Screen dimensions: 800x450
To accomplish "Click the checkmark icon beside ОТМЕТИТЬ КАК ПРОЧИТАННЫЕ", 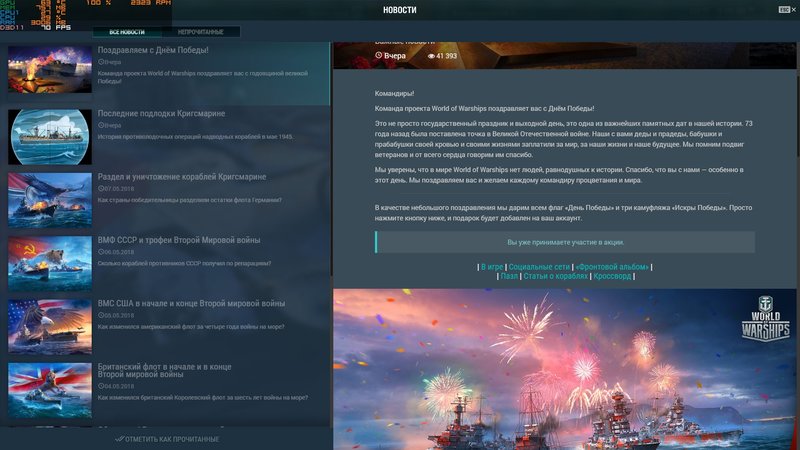I will tap(119, 439).
